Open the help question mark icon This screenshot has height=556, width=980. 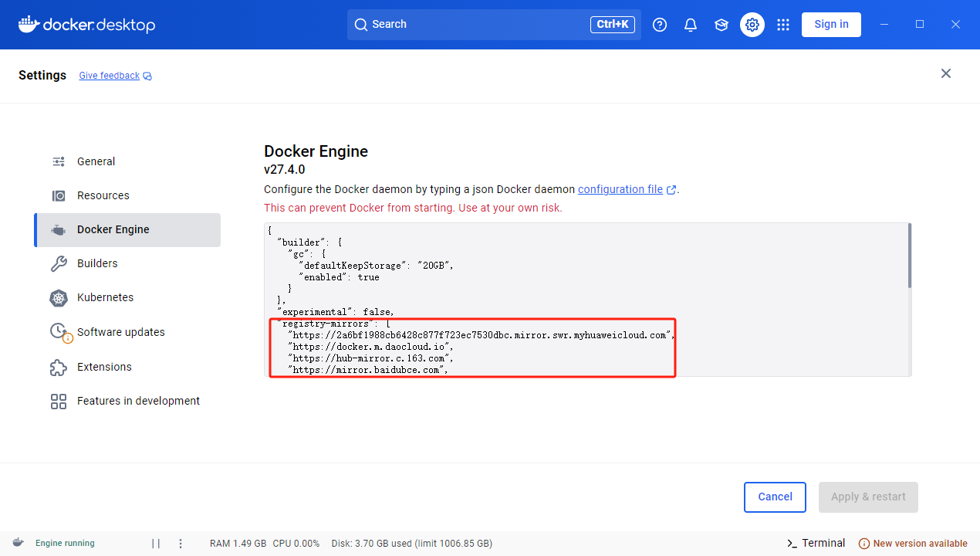pos(660,25)
